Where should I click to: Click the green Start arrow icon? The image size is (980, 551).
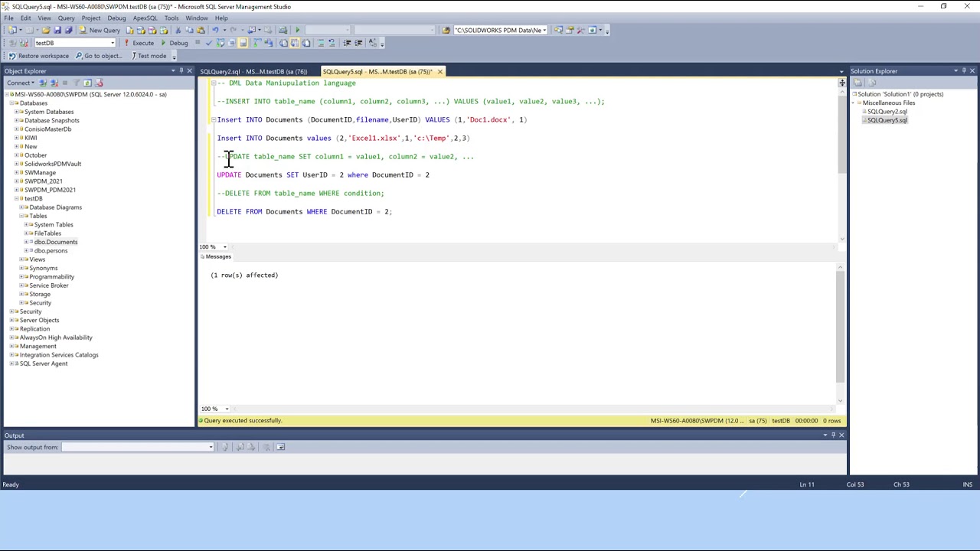(x=297, y=30)
